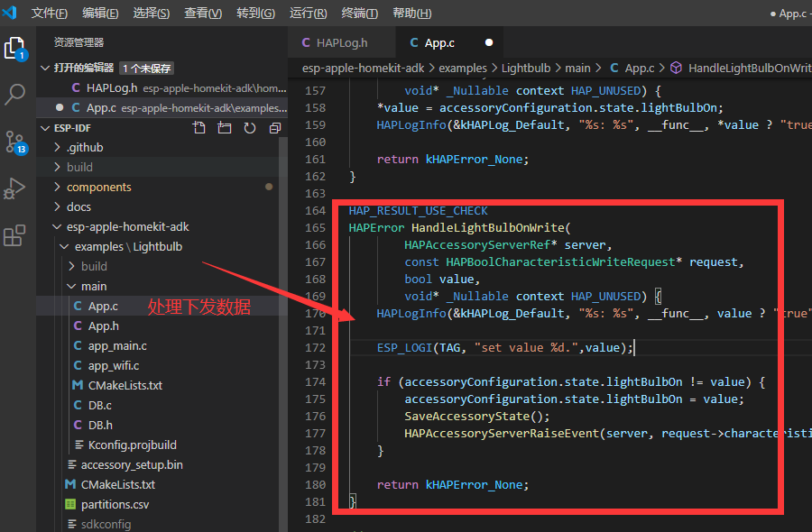Open Source Control view with 13 badge

pos(15,142)
